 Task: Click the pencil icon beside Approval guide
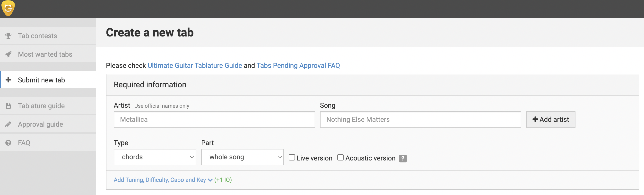point(8,124)
